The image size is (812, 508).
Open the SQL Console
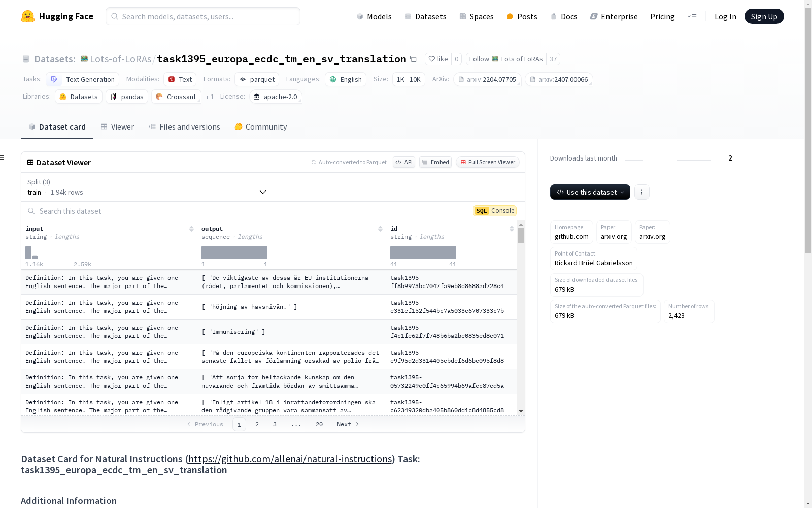pyautogui.click(x=495, y=211)
